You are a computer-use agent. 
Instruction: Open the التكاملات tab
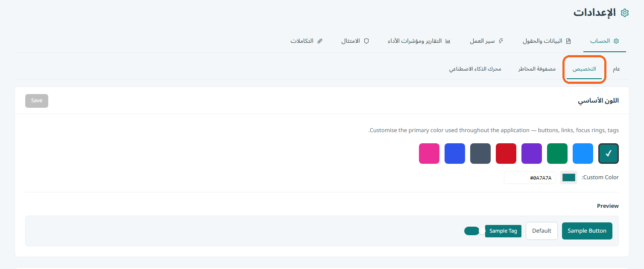(x=307, y=41)
